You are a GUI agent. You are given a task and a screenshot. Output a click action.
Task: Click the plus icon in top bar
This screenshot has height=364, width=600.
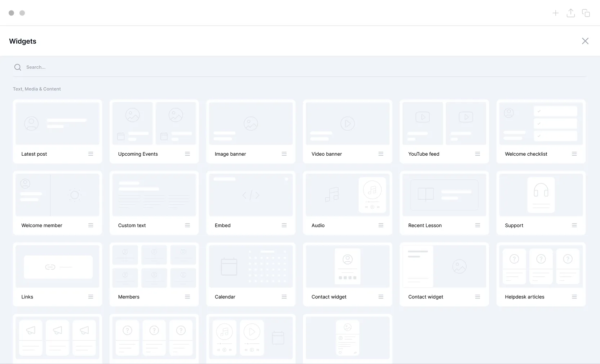point(556,13)
